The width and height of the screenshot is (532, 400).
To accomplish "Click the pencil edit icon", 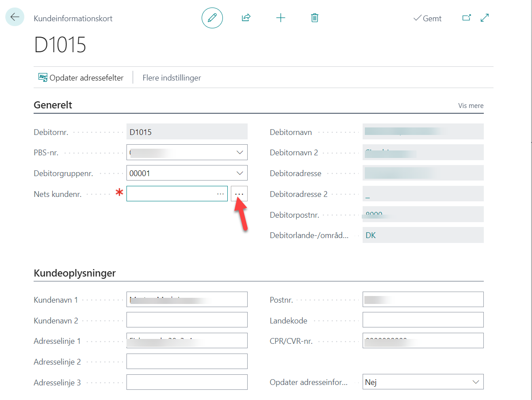I will point(212,18).
